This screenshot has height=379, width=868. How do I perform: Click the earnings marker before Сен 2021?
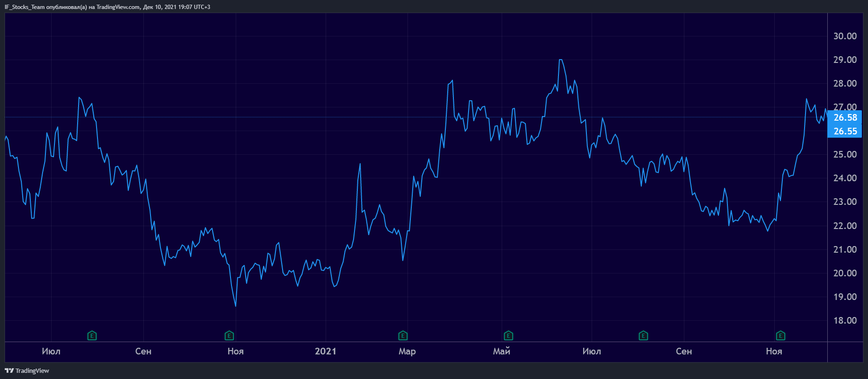[643, 336]
